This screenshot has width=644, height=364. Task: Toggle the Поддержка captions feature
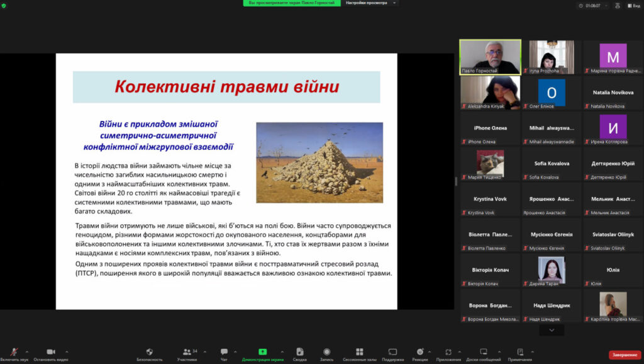tap(392, 353)
